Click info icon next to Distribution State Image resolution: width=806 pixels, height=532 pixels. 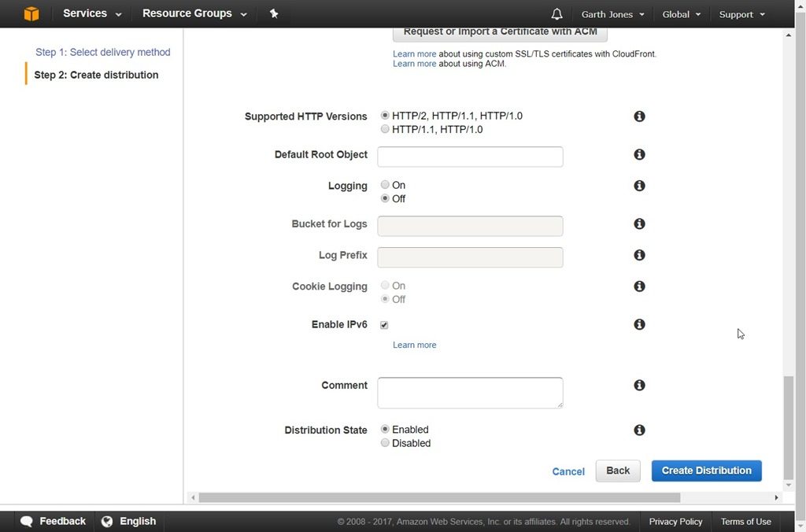[x=639, y=430]
